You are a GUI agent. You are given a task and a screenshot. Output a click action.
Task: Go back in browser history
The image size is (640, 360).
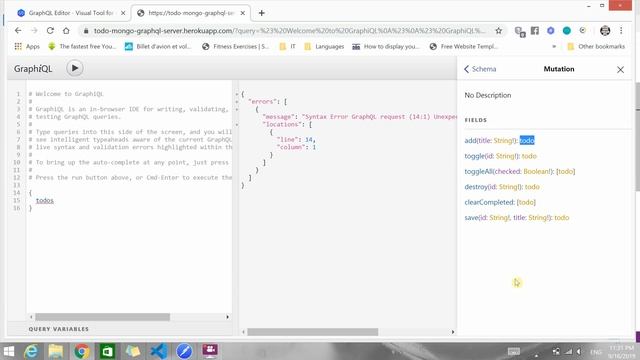(x=18, y=31)
